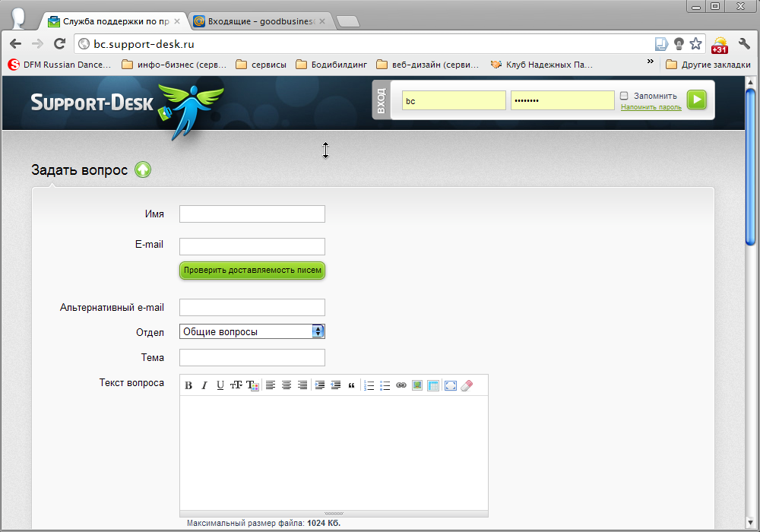Insert a numbered list in the editor

(369, 385)
